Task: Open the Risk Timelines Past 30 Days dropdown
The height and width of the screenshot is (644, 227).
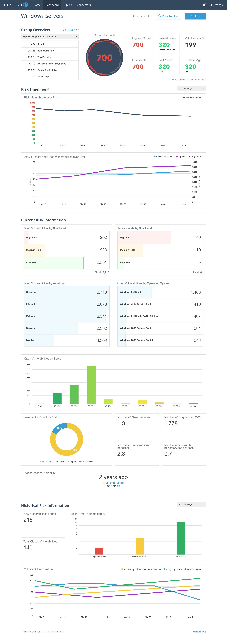Action: [x=192, y=89]
